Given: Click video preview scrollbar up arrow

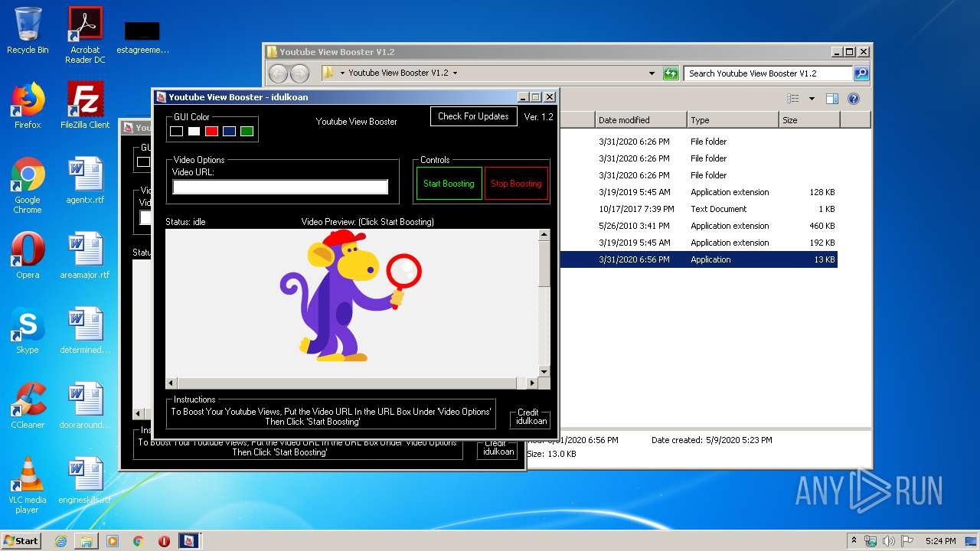Looking at the screenshot, I should [544, 235].
